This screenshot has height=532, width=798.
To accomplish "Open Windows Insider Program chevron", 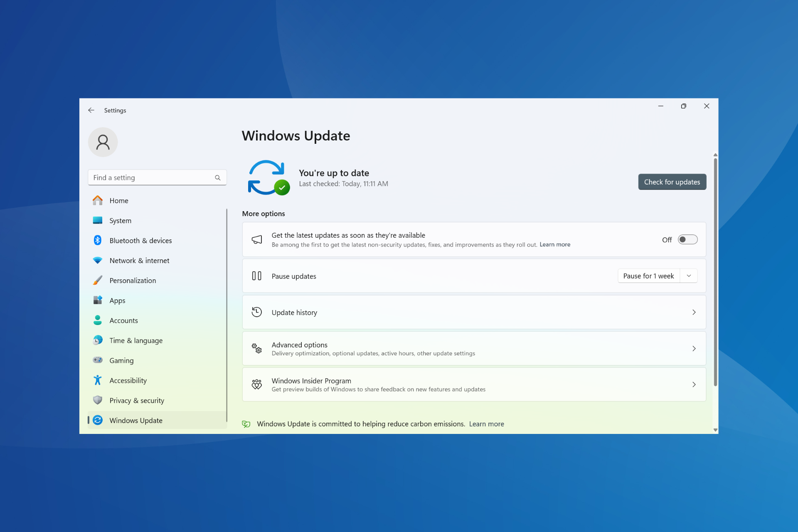I will [694, 384].
